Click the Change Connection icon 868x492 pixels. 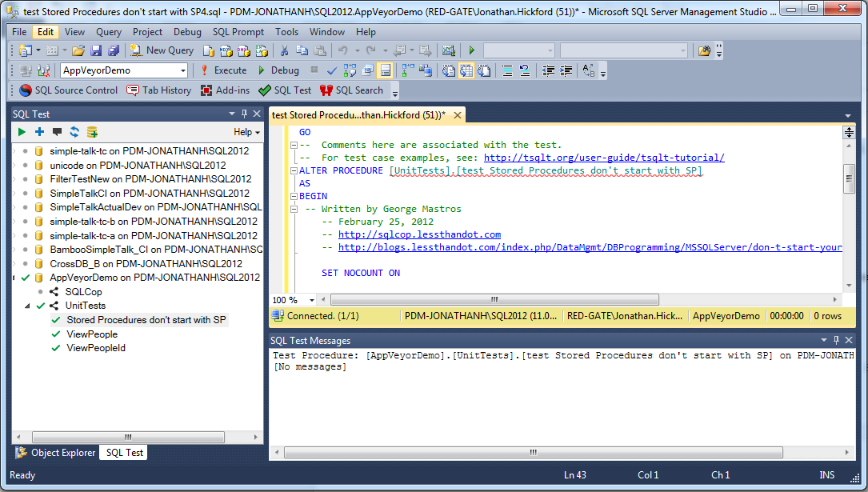coord(43,70)
